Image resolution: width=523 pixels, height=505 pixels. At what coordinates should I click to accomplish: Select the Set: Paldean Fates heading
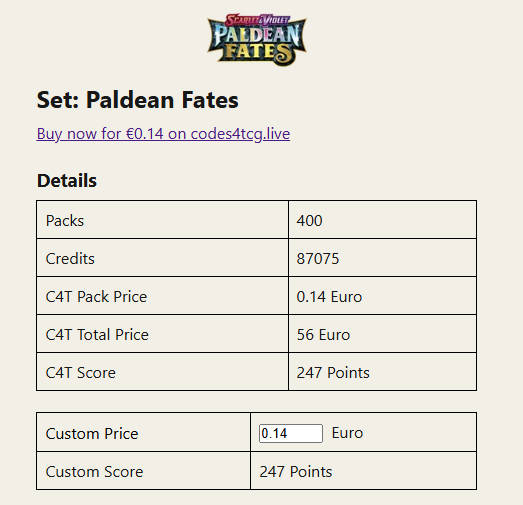coord(137,100)
